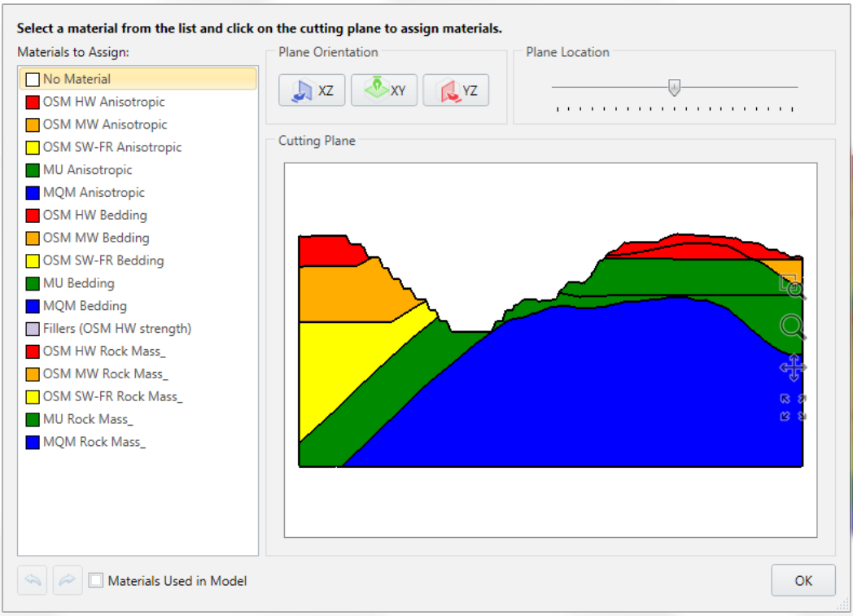
Task: Click the redo arrow button
Action: tap(68, 580)
